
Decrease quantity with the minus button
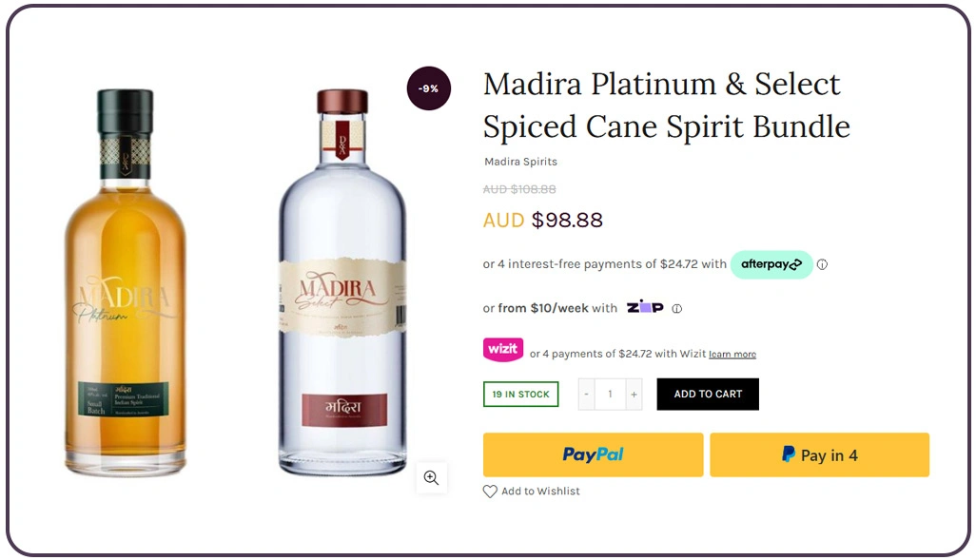tap(587, 394)
